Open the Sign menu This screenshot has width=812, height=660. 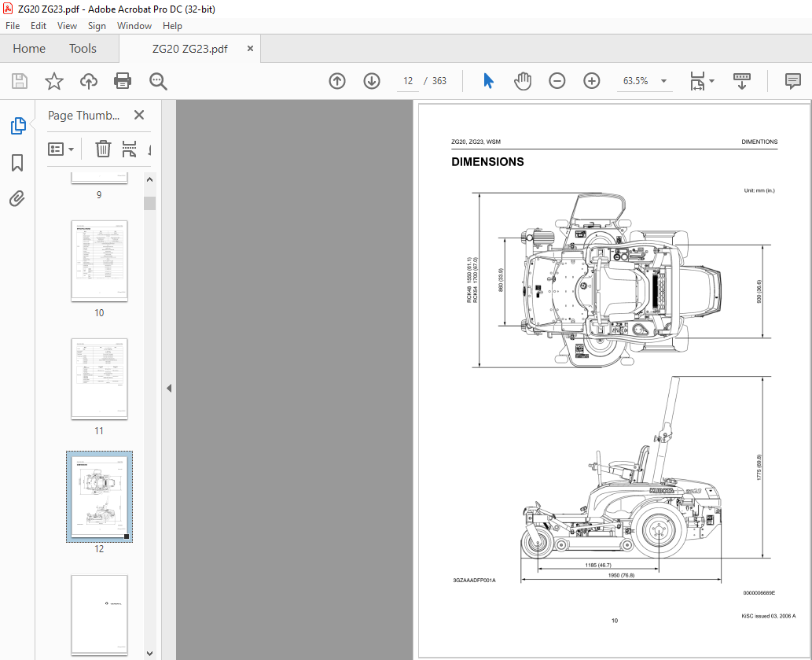tap(97, 26)
